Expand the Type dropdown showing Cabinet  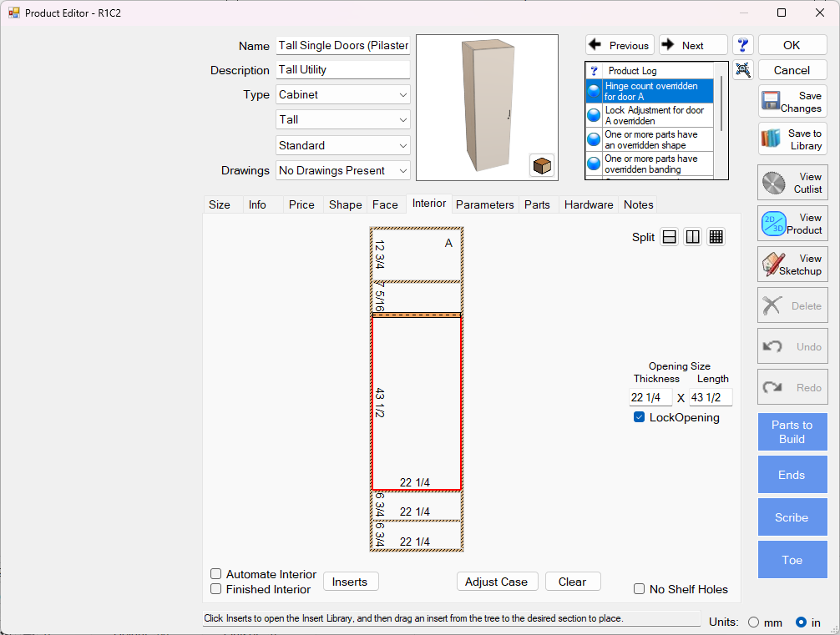343,94
